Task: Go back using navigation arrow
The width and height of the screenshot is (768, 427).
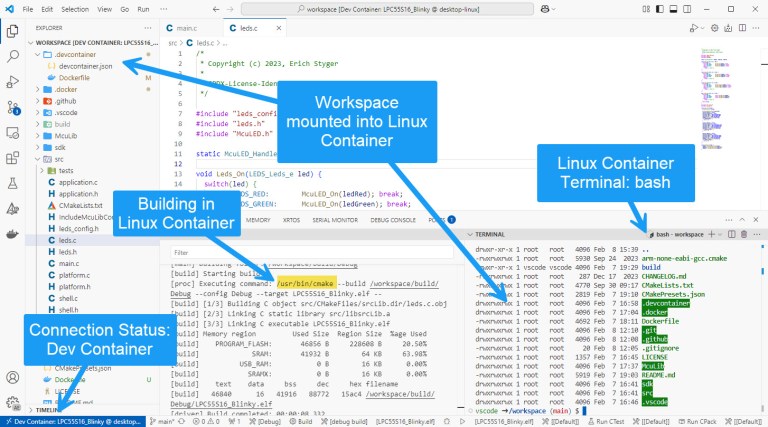Action: [216, 9]
